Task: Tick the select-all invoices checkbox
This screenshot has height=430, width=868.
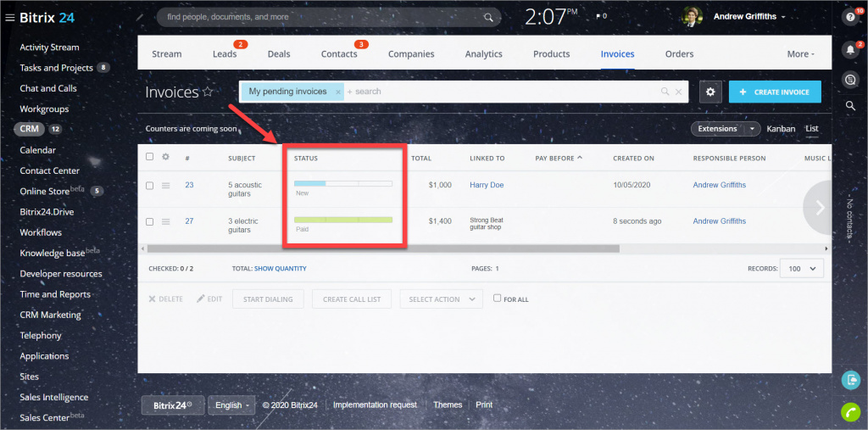Action: (x=149, y=157)
